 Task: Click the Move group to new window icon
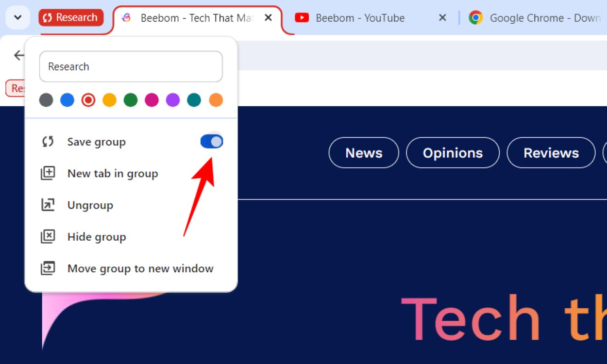coord(48,268)
